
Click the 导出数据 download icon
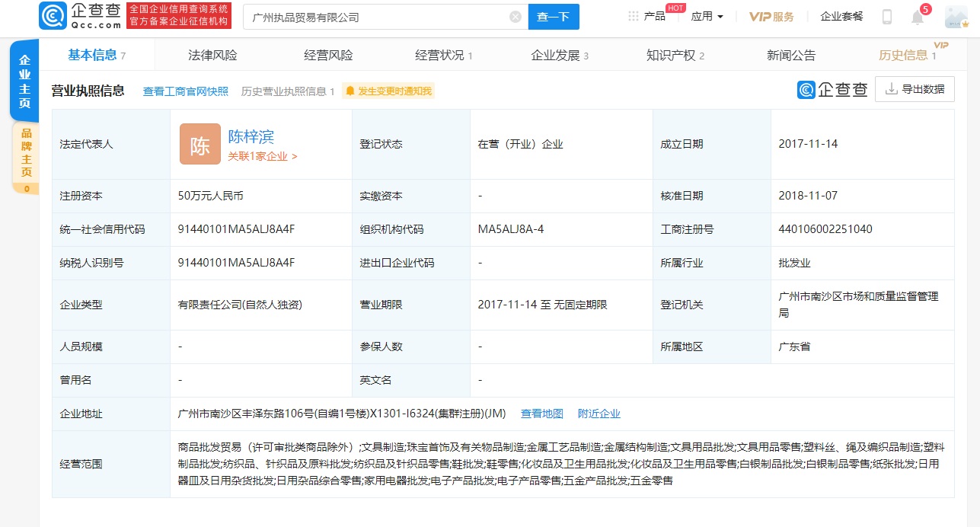(890, 89)
